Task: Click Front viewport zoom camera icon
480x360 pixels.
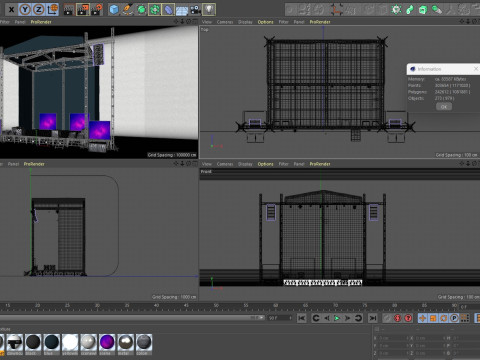Action: [x=468, y=164]
